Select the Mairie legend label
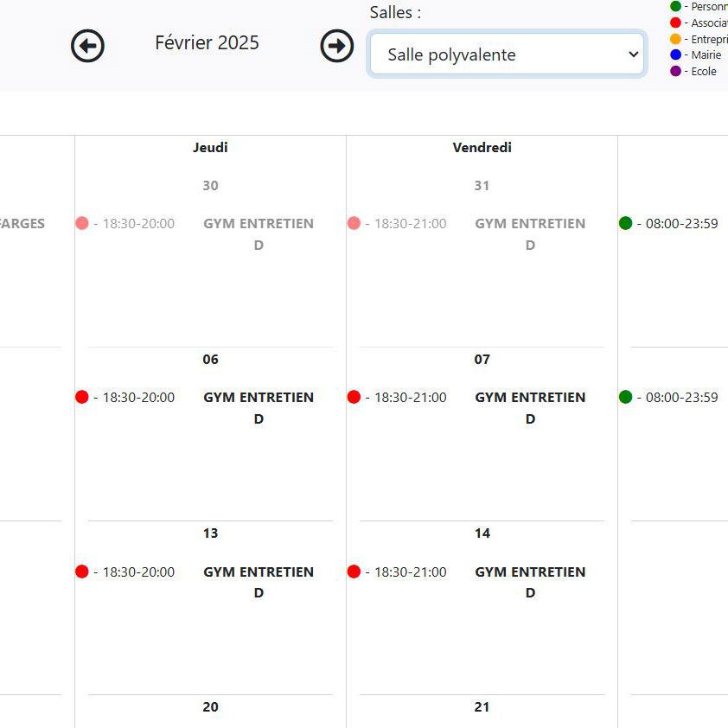The image size is (728, 728). click(x=706, y=54)
